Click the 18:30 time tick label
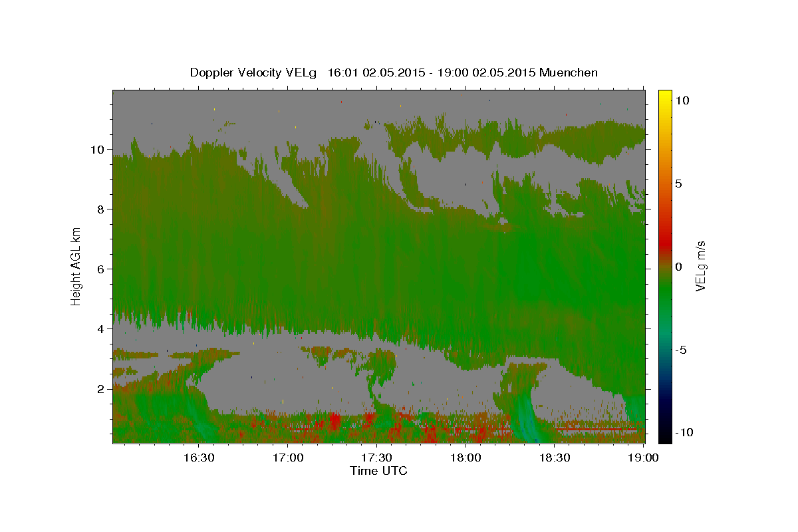Image resolution: width=798 pixels, height=532 pixels. pos(555,458)
